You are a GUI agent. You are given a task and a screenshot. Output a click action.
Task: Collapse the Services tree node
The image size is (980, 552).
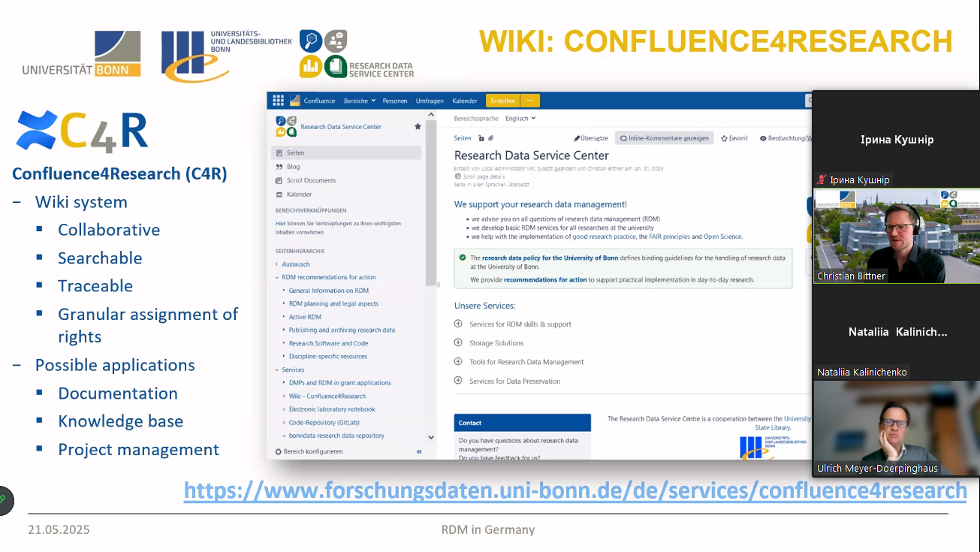pos(276,370)
